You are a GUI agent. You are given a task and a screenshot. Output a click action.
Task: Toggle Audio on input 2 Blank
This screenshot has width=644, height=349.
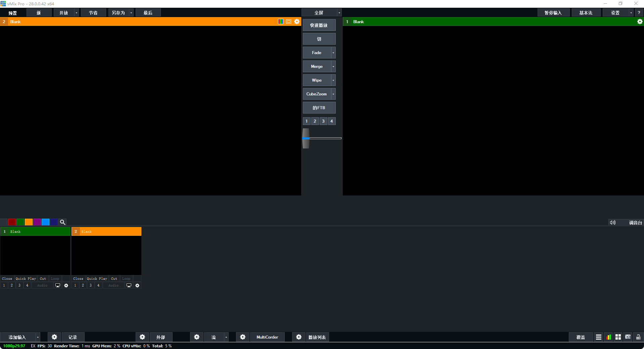[113, 286]
